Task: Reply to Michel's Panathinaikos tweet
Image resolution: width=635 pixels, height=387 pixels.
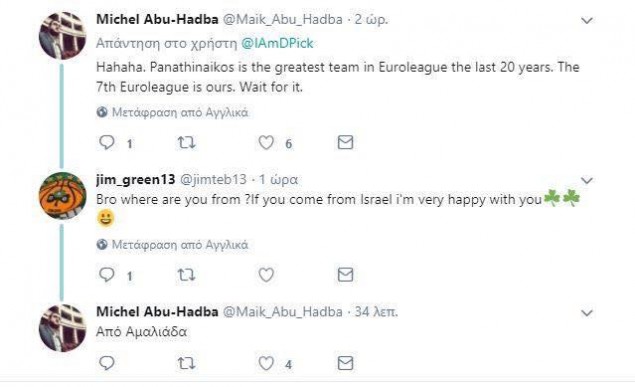Action: pos(107,142)
